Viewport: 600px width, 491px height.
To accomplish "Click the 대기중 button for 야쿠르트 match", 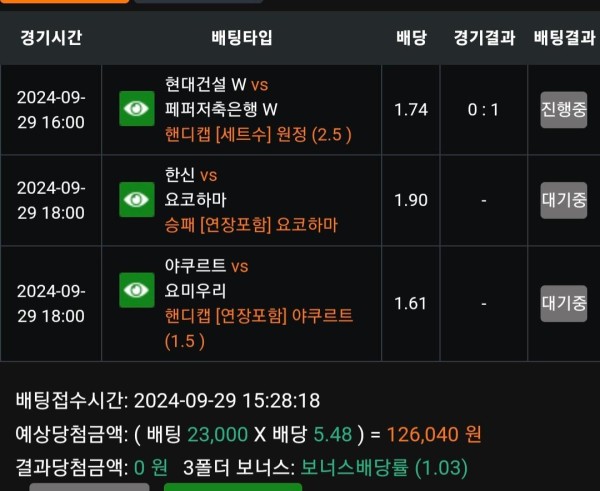I will click(564, 303).
